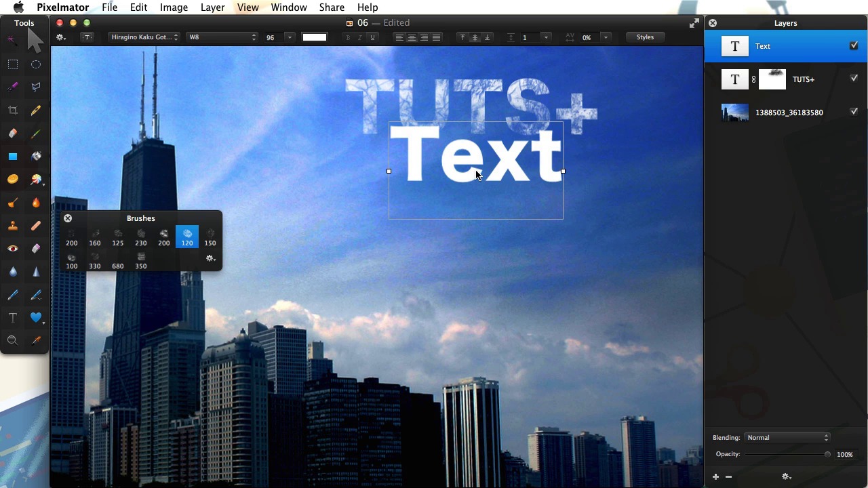
Task: Open the Image menu
Action: coord(174,7)
